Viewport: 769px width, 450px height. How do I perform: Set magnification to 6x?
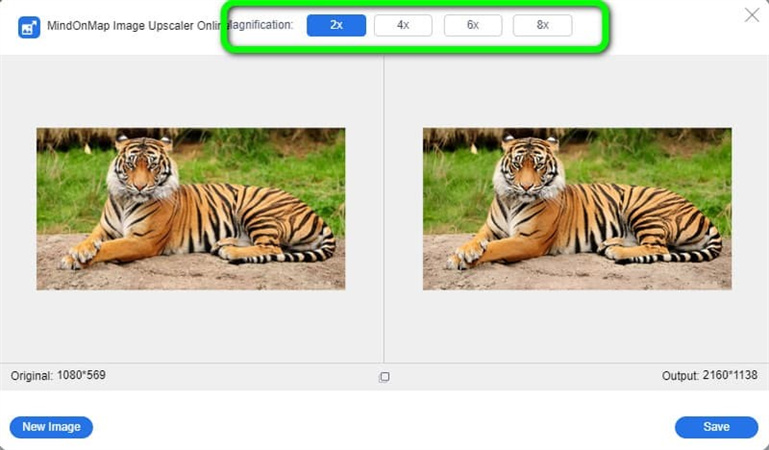tap(473, 25)
